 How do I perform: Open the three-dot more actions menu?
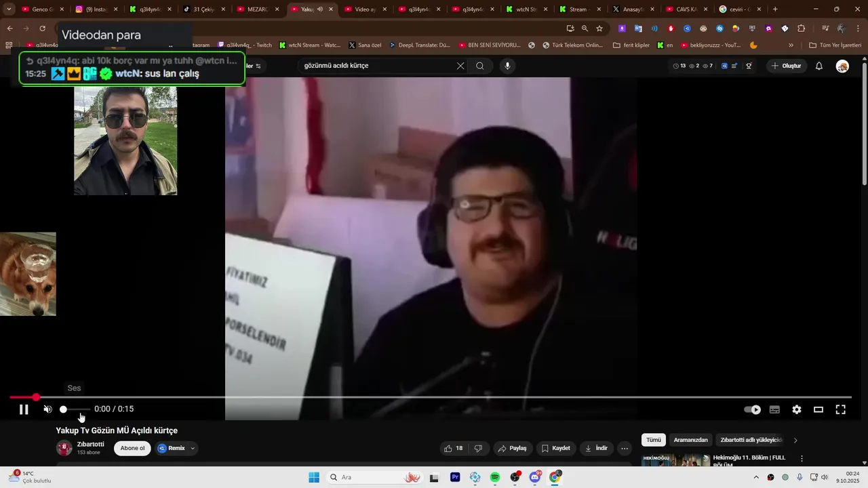click(625, 448)
